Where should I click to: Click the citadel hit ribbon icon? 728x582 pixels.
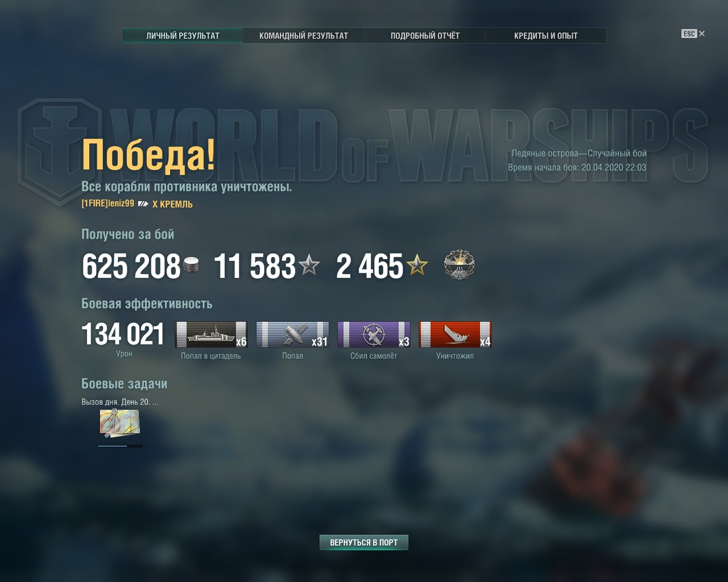pos(211,334)
